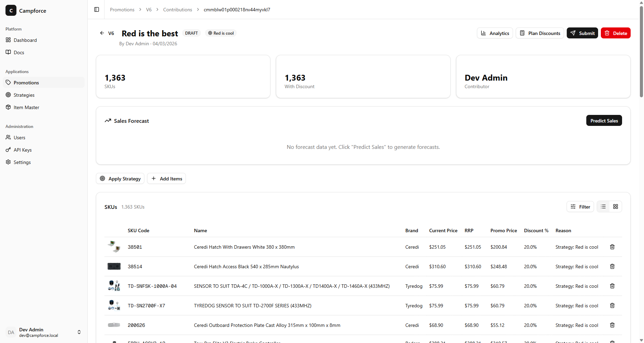
Task: Click the Item Master box icon
Action: [8, 107]
